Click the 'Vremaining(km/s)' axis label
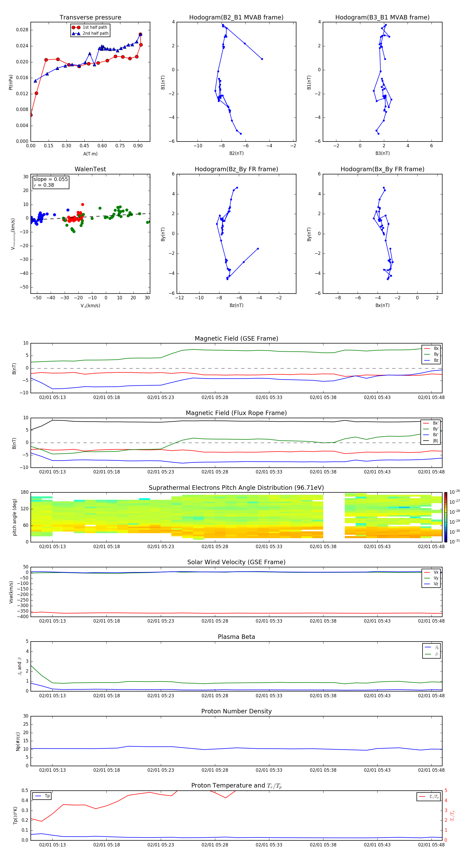The width and height of the screenshot is (473, 868). pyautogui.click(x=13, y=234)
